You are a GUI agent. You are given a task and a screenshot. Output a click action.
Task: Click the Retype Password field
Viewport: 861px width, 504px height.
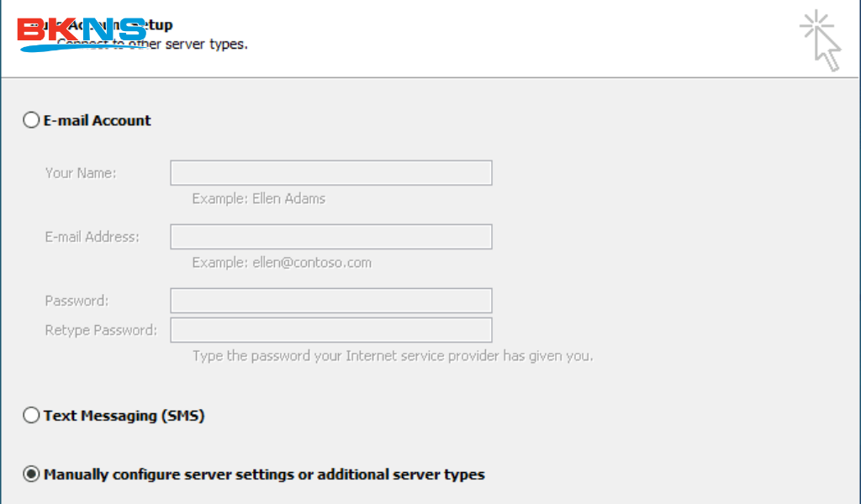click(330, 330)
